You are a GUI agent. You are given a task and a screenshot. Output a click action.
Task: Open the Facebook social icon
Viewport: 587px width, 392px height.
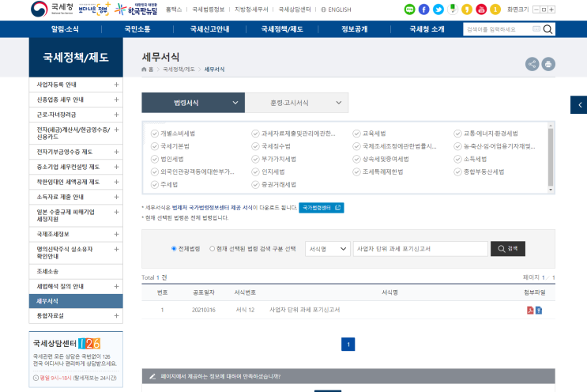pyautogui.click(x=423, y=9)
